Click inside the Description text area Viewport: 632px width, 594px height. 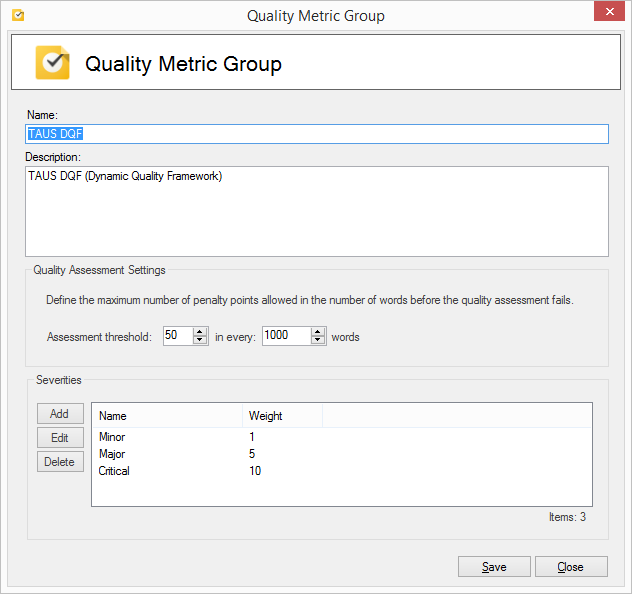[x=317, y=211]
